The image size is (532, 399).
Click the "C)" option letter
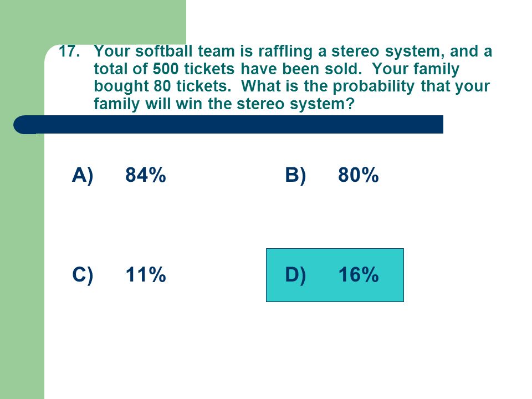click(x=83, y=275)
